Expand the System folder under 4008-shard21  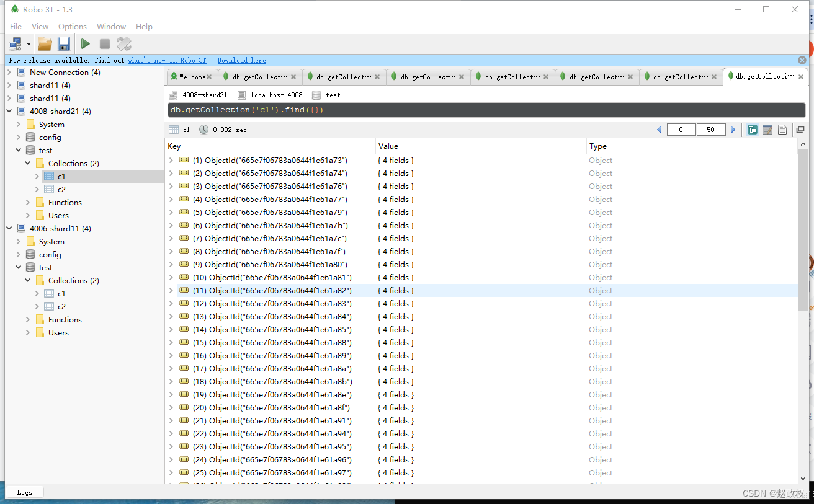[x=17, y=124]
